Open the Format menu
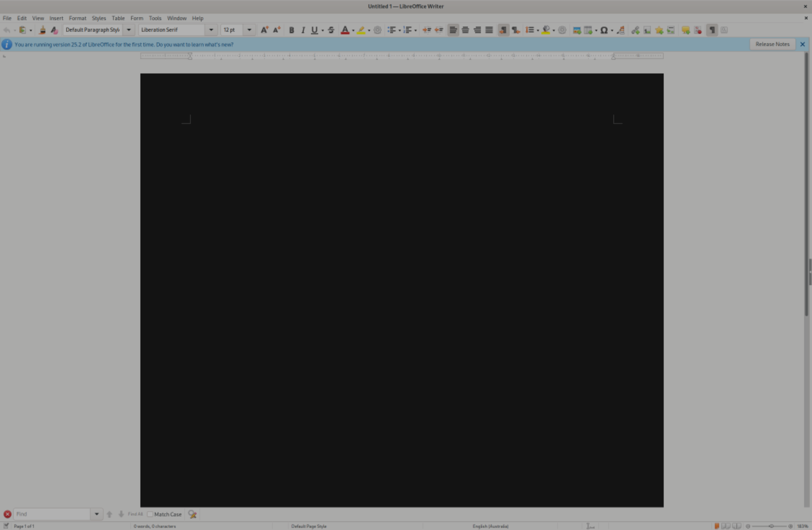This screenshot has height=530, width=812. pos(77,18)
